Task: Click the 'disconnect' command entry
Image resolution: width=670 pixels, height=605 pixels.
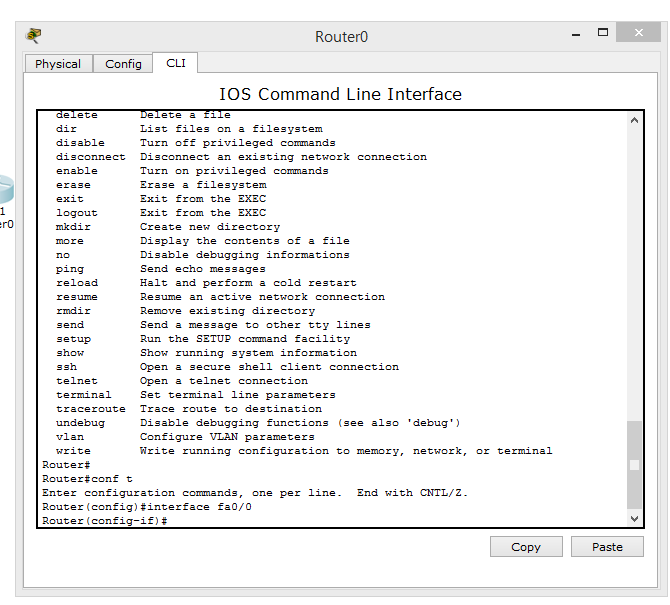Action: pos(241,157)
